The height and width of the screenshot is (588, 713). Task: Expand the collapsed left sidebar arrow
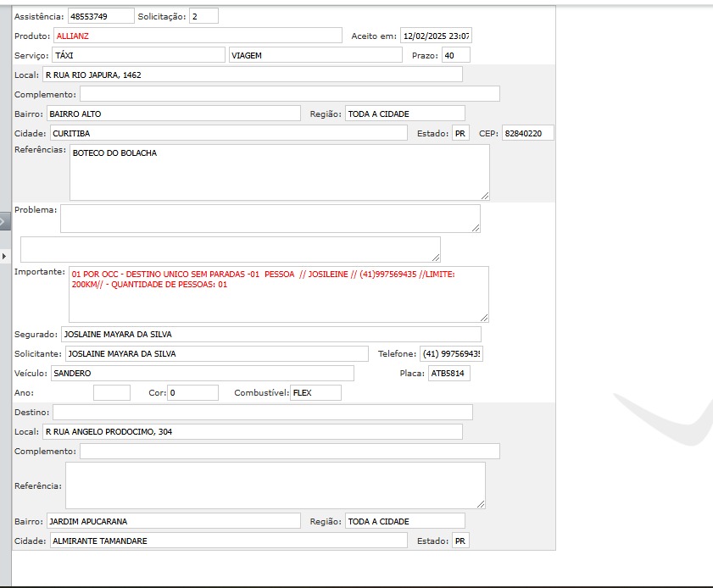(x=4, y=256)
